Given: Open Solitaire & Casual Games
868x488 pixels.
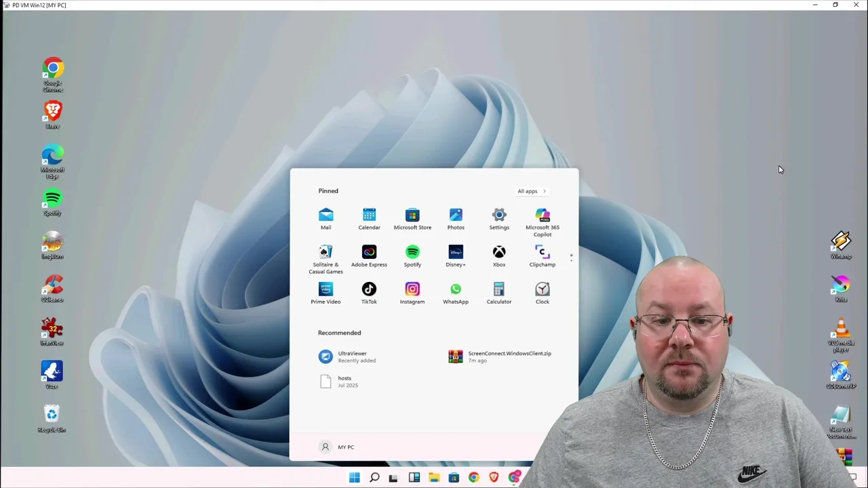Looking at the screenshot, I should click(325, 260).
